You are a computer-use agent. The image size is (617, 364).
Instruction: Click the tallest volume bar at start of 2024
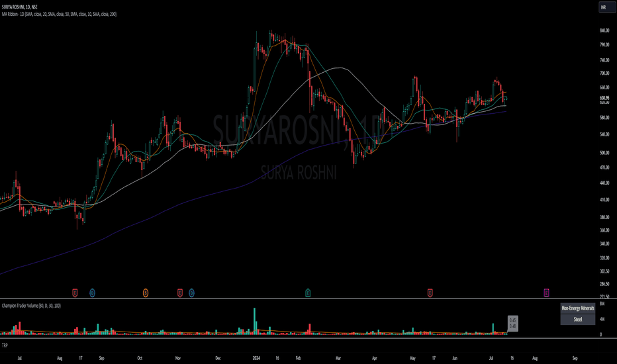click(x=255, y=321)
